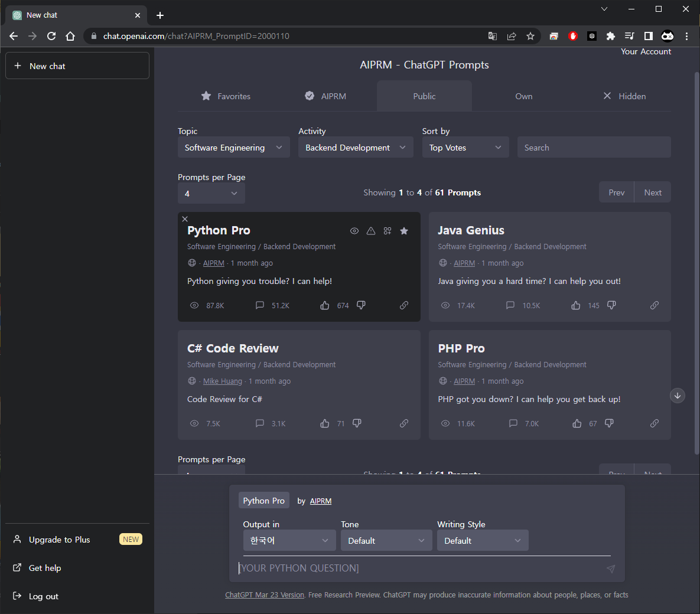Viewport: 700px width, 614px height.
Task: Click the send message arrow icon
Action: pos(611,569)
